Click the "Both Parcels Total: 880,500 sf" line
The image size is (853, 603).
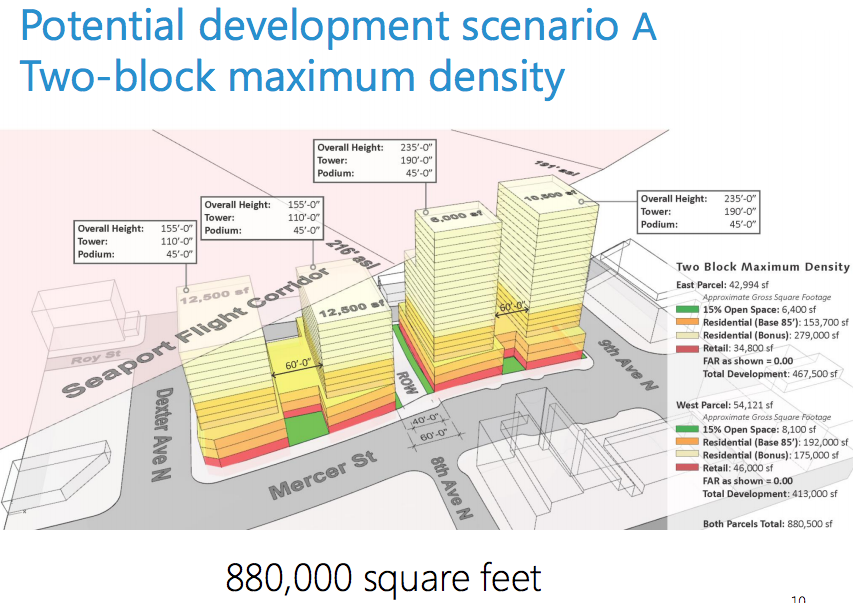768,524
